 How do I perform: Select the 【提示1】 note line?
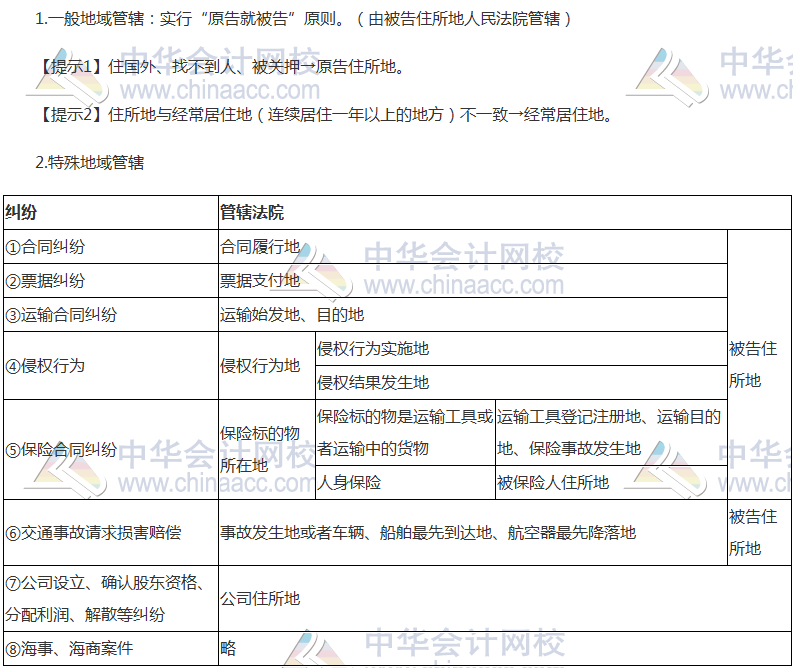pyautogui.click(x=220, y=68)
